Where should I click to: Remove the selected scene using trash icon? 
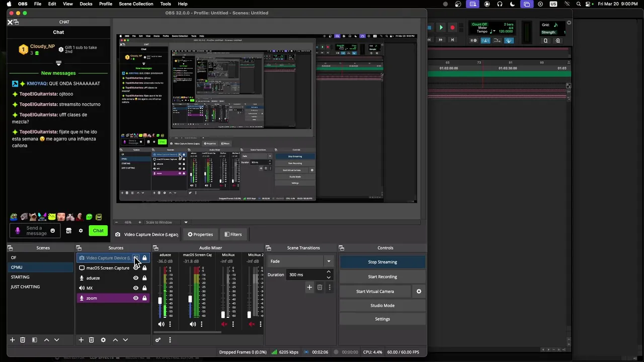coord(23,340)
